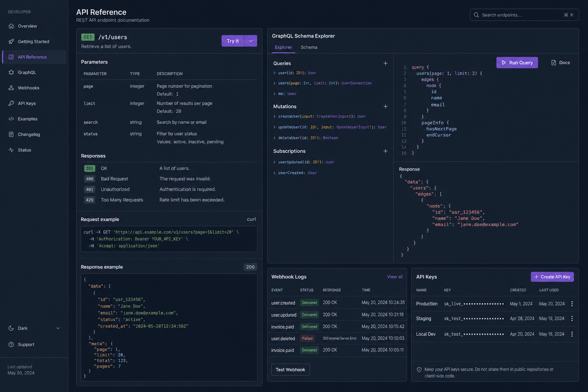Click the Docs document icon

pos(554,63)
